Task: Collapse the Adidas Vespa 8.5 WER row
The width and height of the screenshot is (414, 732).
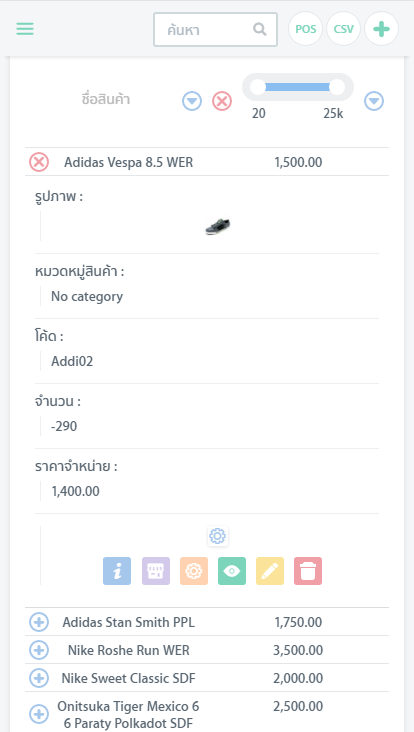Action: coord(39,162)
